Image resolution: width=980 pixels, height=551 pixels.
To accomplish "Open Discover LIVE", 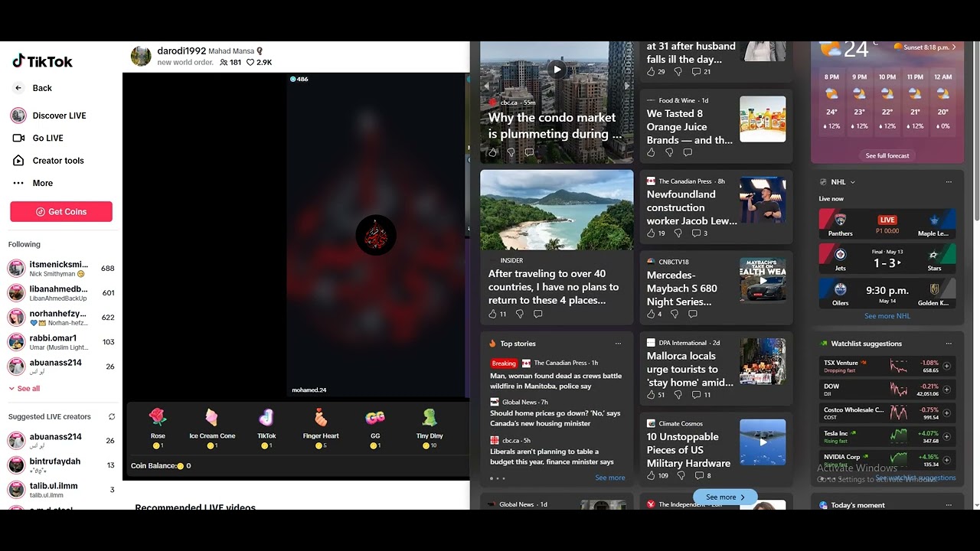I will pyautogui.click(x=48, y=116).
